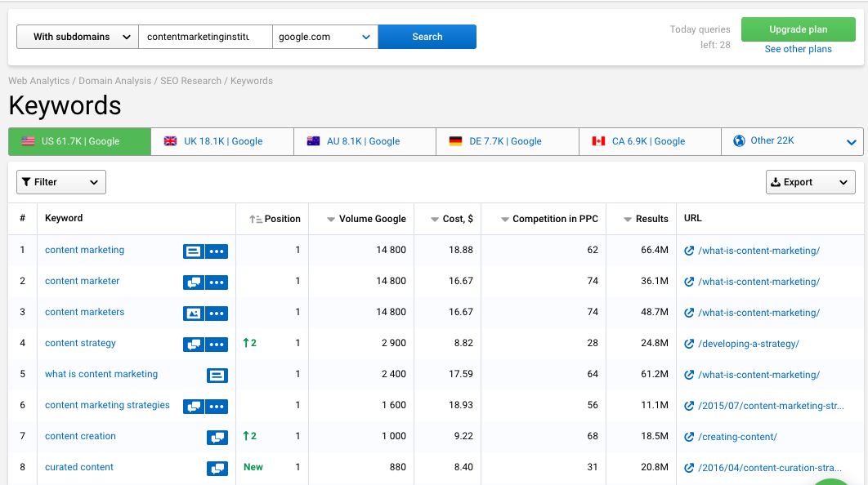Sort table by Results column
Screen dimensions: 868x485
tap(646, 219)
